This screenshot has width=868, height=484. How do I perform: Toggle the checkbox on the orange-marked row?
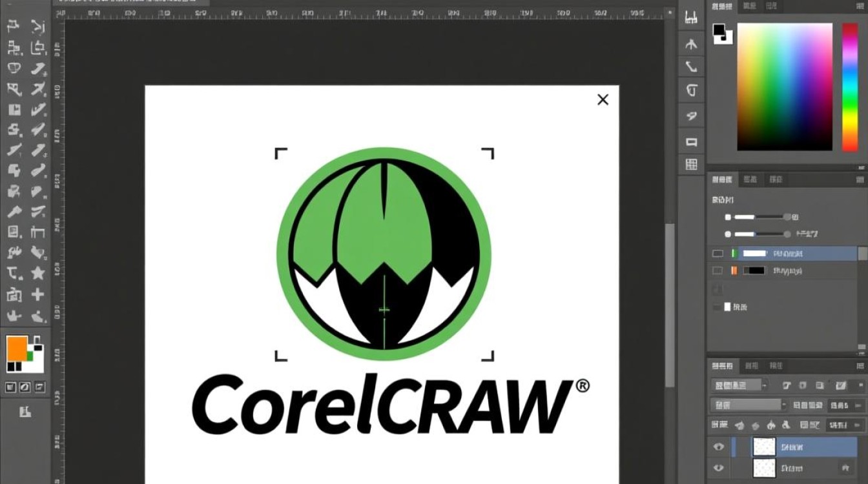[x=718, y=271]
